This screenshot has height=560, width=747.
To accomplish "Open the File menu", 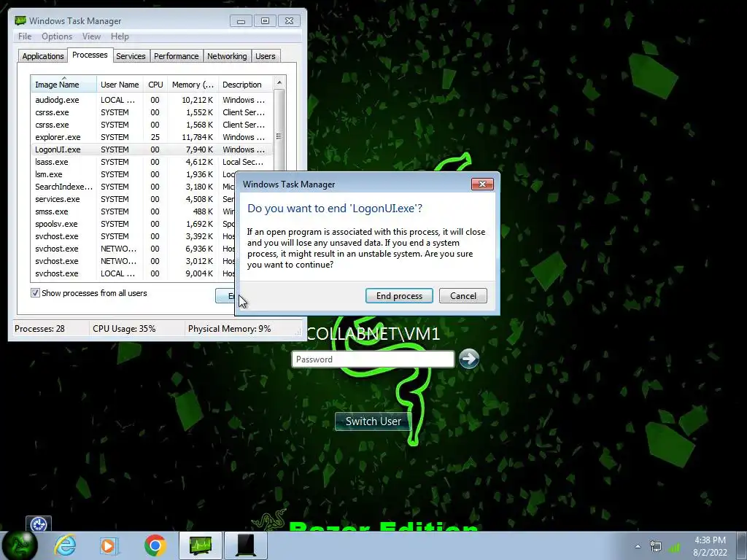I will pyautogui.click(x=25, y=36).
